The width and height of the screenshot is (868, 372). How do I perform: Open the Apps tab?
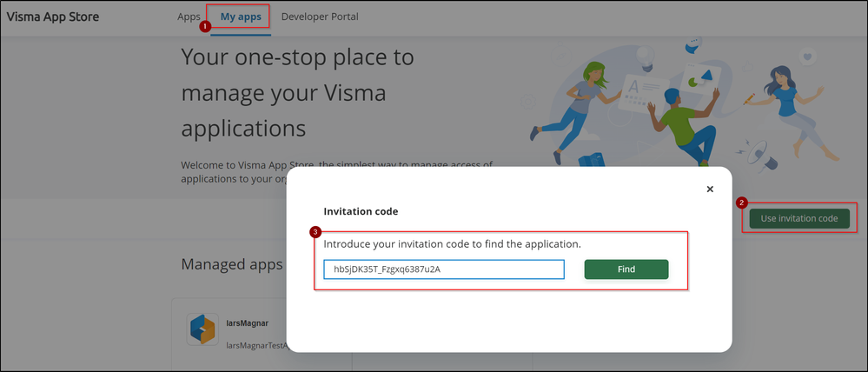click(189, 17)
